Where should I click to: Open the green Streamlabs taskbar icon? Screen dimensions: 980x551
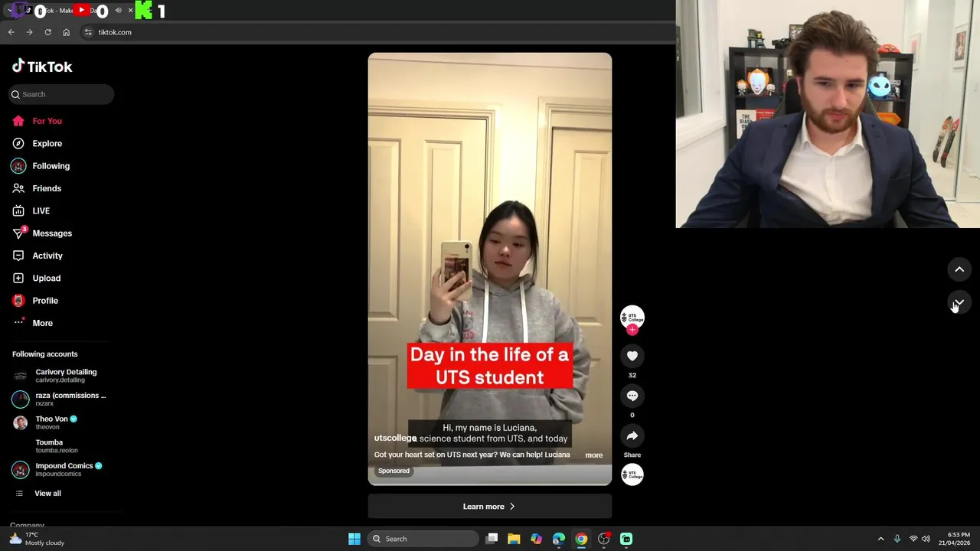(626, 539)
